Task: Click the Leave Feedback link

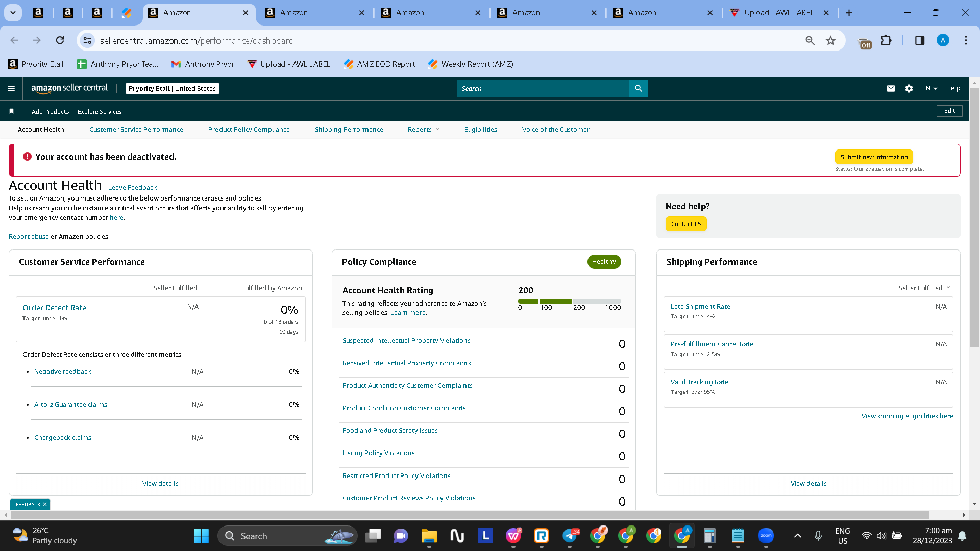Action: (x=132, y=188)
